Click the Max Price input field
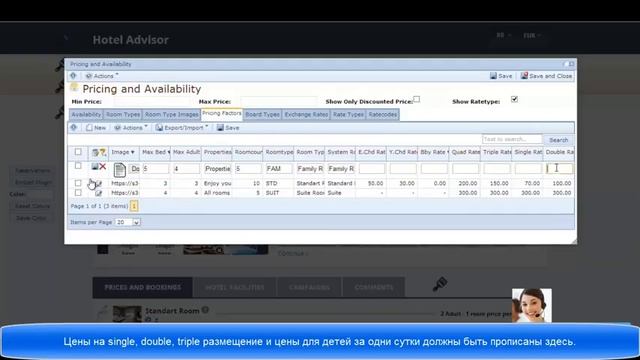This screenshot has height=360, width=640. (279, 102)
